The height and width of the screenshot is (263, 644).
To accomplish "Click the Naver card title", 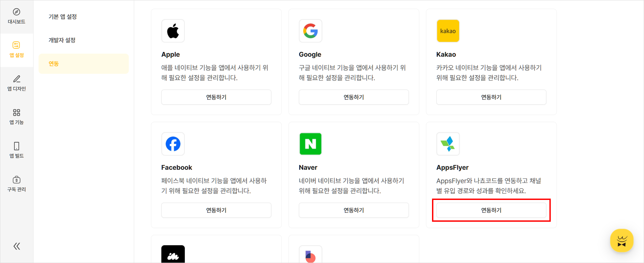I will click(x=308, y=167).
